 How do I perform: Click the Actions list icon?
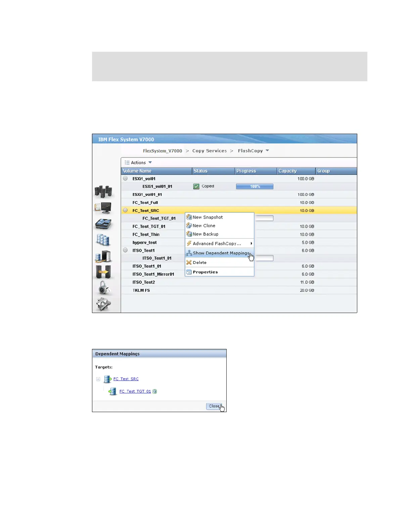[127, 163]
